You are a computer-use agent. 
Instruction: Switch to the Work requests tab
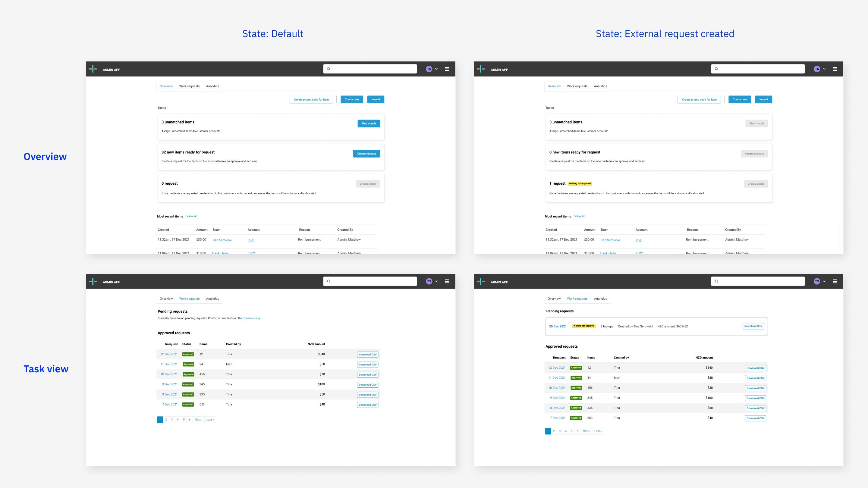coord(189,86)
